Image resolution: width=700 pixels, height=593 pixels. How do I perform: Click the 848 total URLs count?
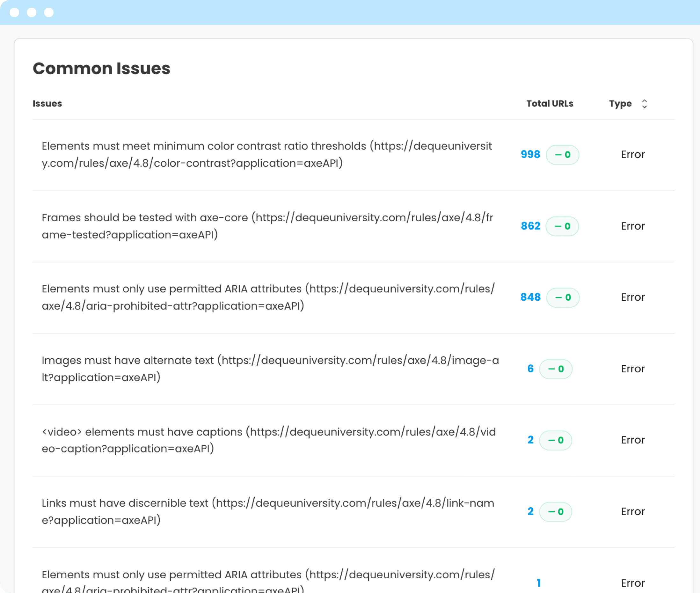pyautogui.click(x=530, y=297)
